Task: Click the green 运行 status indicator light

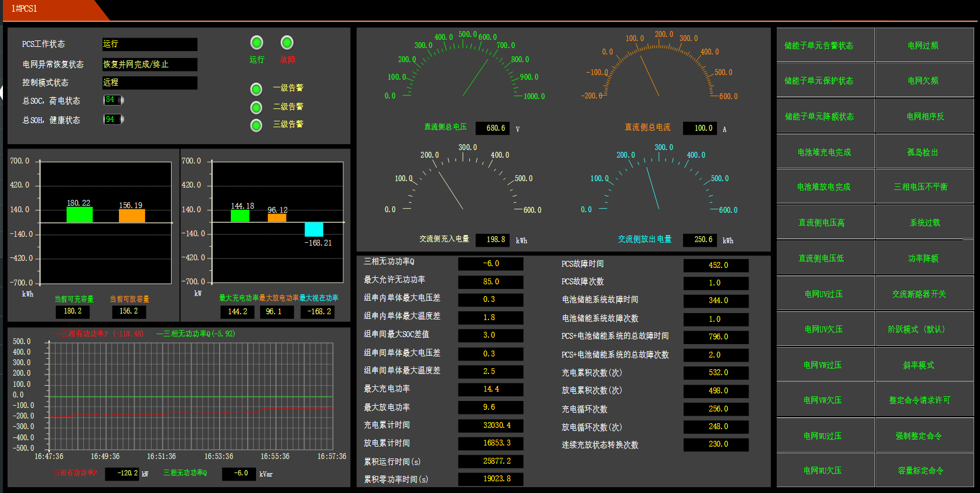Action: (257, 43)
